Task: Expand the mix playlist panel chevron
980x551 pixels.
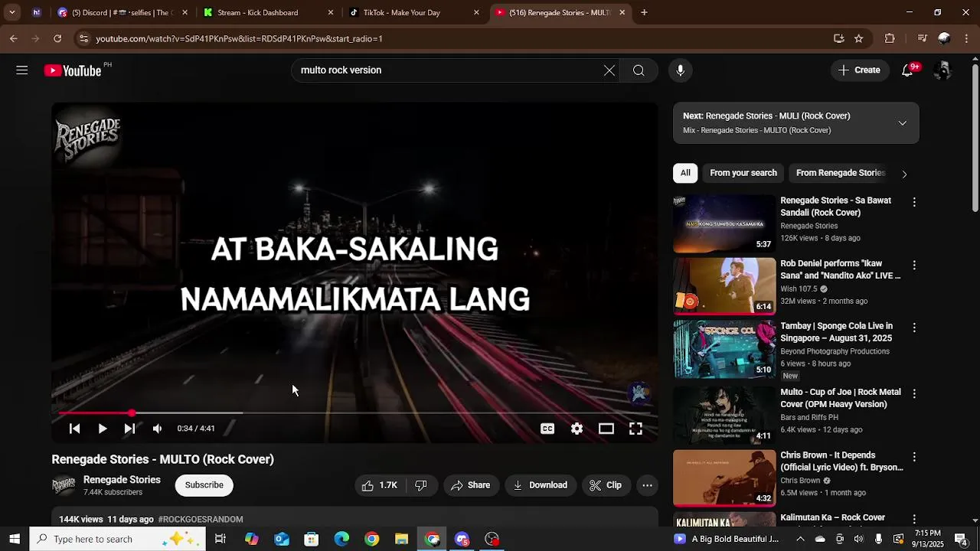Action: (x=903, y=123)
